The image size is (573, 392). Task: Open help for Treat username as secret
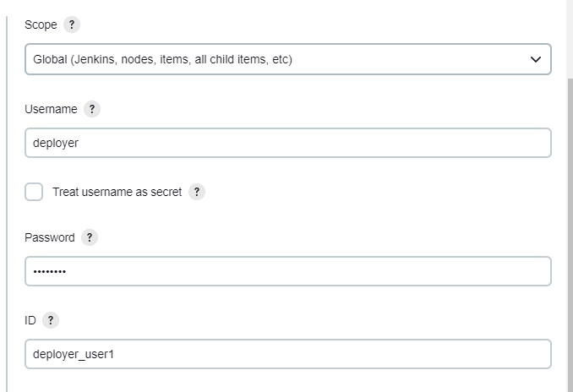click(x=197, y=192)
